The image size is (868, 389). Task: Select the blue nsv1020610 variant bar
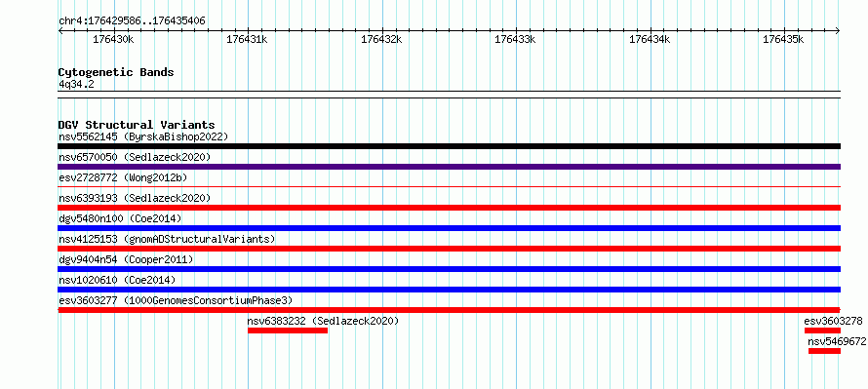(x=449, y=290)
